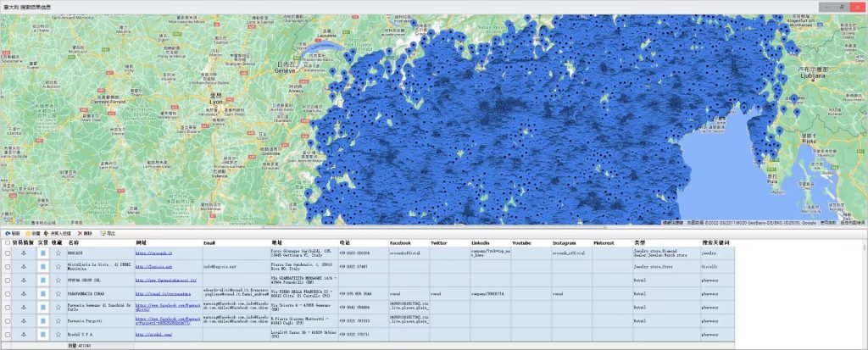868x350 pixels.
Task: Click the 刷新 refresh toolbar button
Action: click(x=12, y=233)
